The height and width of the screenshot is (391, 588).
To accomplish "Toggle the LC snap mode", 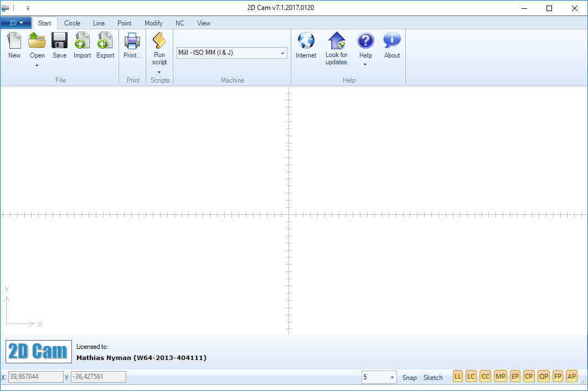I will [x=471, y=377].
